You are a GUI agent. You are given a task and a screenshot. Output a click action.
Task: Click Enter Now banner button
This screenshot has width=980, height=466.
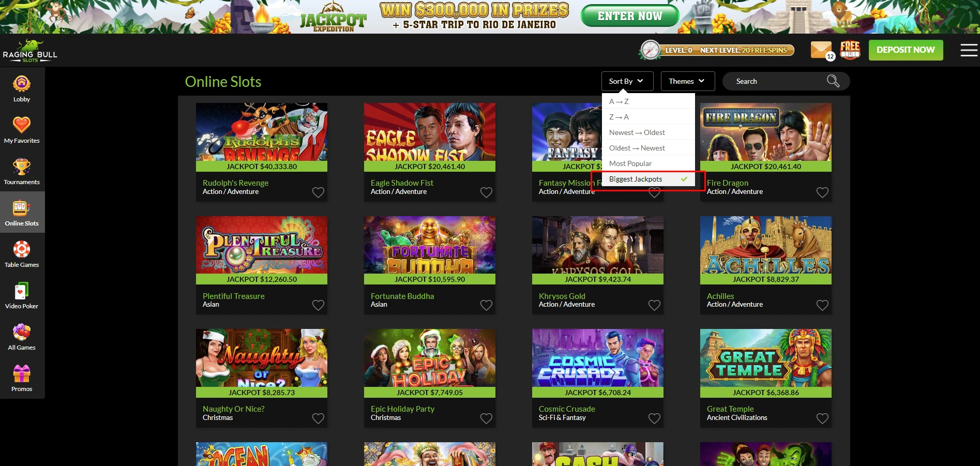(x=630, y=16)
